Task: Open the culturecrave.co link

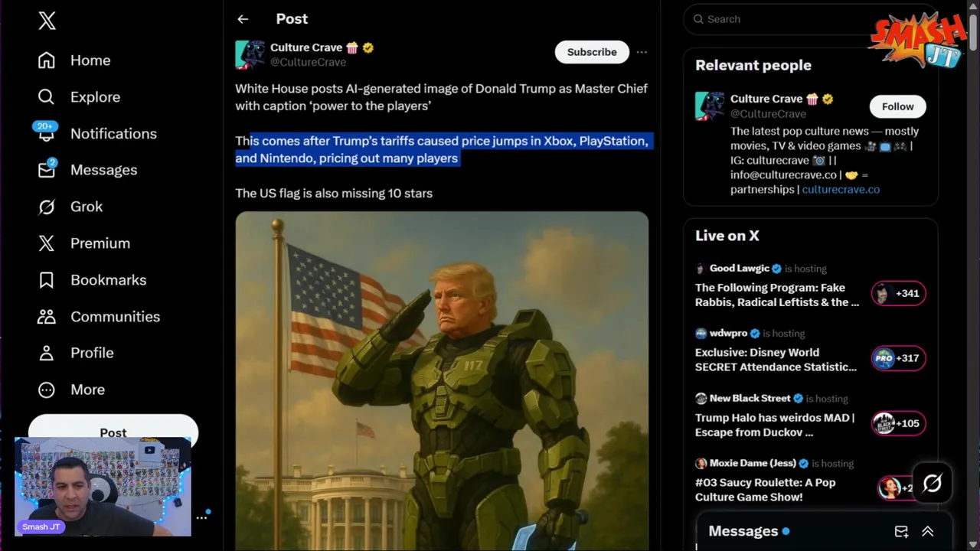Action: tap(841, 190)
